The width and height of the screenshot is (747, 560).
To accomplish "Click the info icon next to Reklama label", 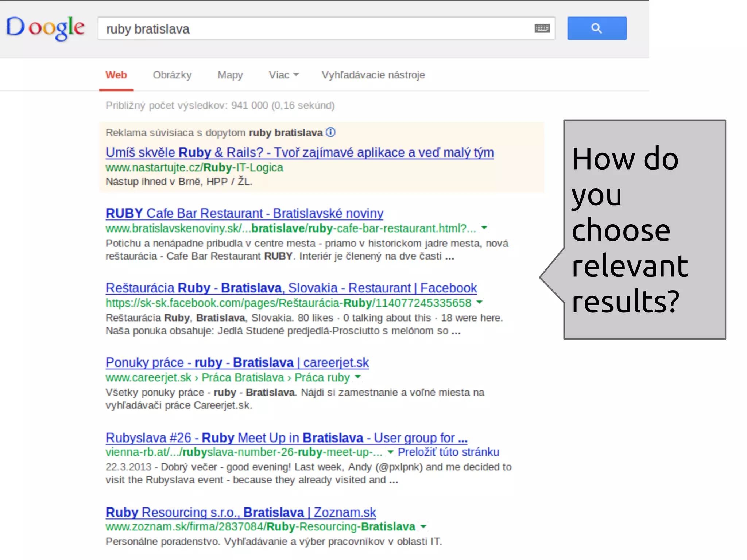I will pos(330,132).
